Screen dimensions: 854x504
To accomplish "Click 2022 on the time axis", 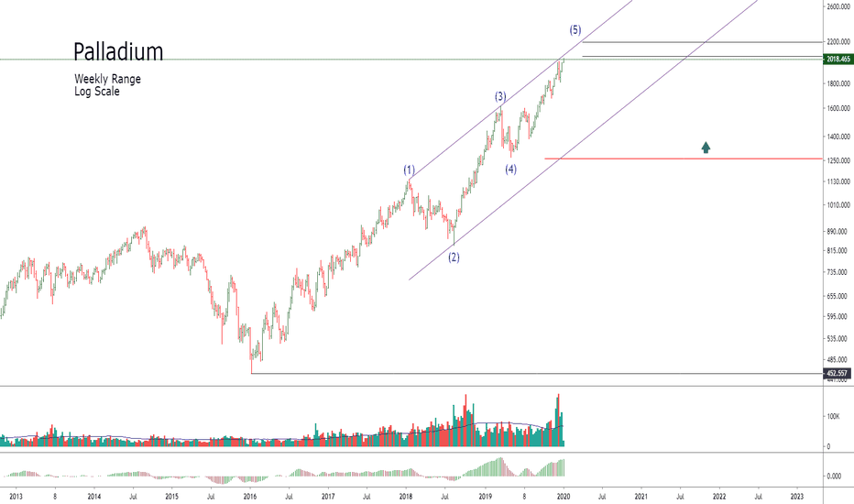I will click(x=719, y=497).
